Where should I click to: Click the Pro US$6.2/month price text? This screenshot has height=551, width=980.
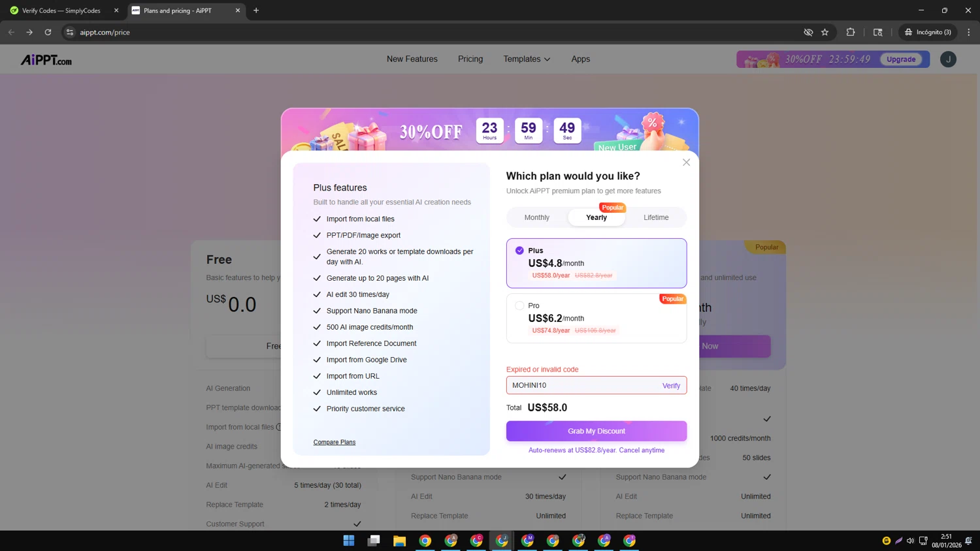(x=556, y=318)
